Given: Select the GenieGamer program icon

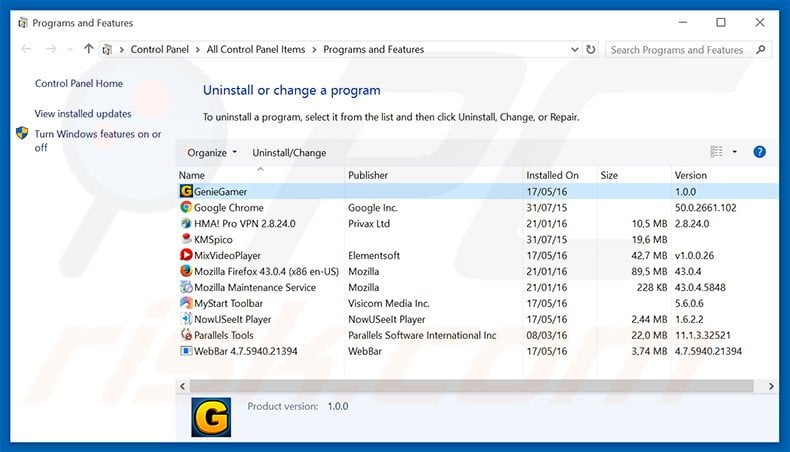Looking at the screenshot, I should [x=186, y=191].
